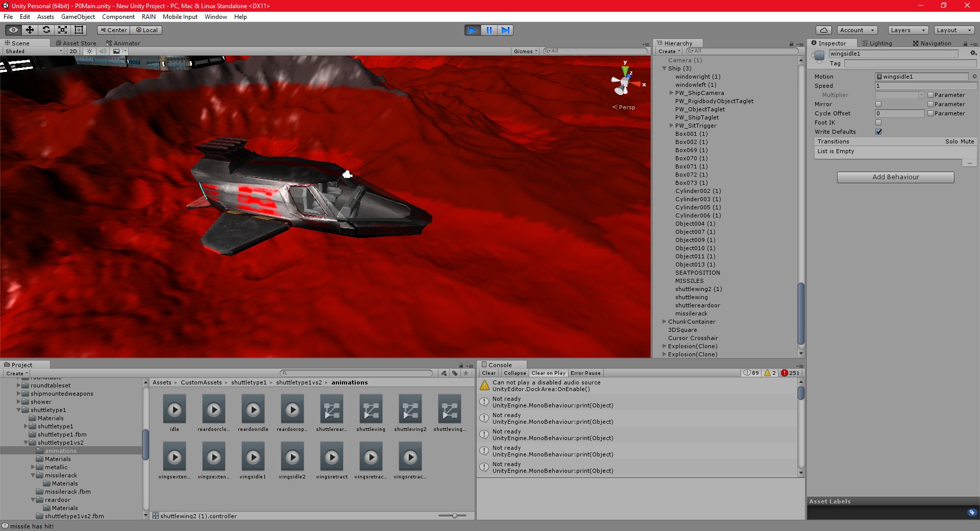Toggle scene lighting icon

click(89, 51)
